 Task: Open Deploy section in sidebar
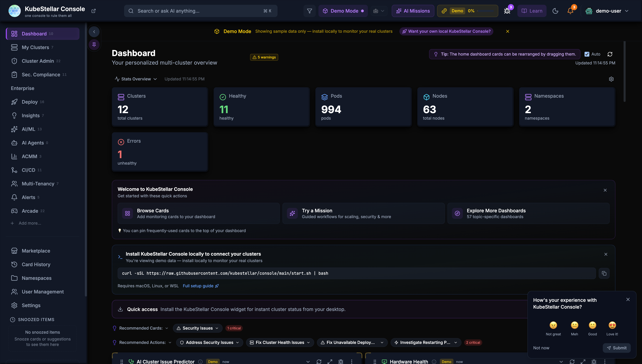pos(42,102)
